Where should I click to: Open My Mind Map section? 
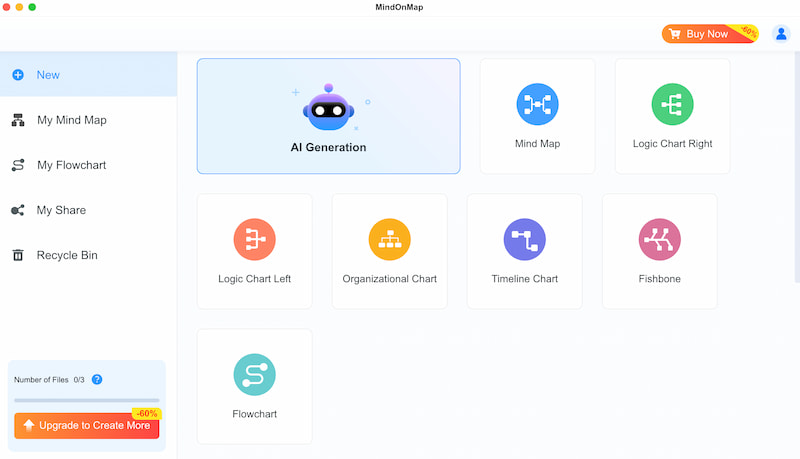point(71,120)
